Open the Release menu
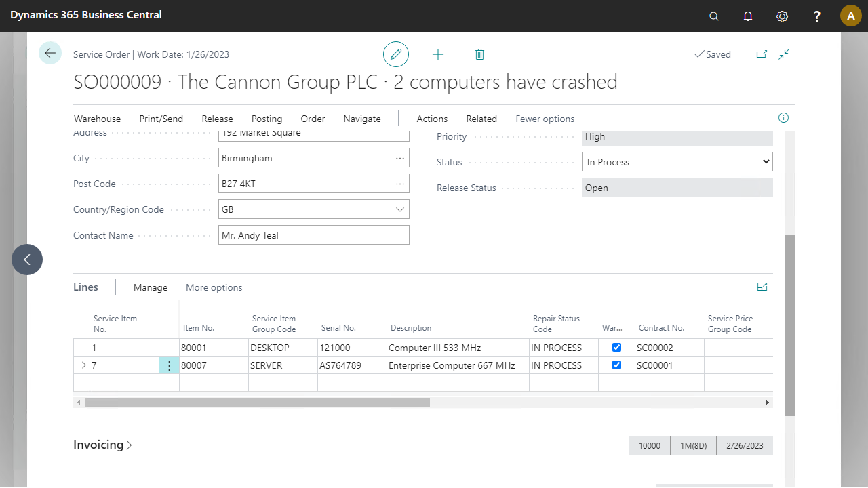 [217, 119]
